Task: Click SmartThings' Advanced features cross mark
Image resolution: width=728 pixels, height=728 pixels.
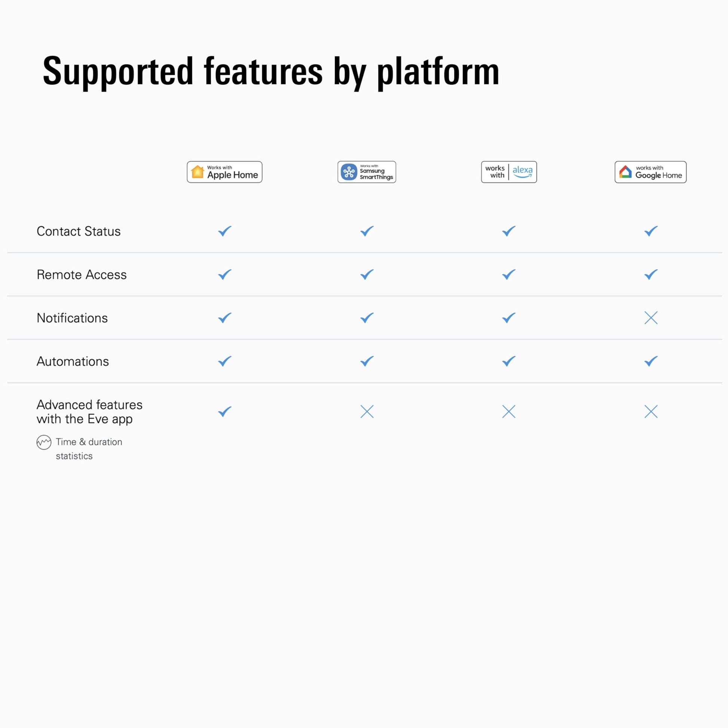Action: pyautogui.click(x=367, y=412)
